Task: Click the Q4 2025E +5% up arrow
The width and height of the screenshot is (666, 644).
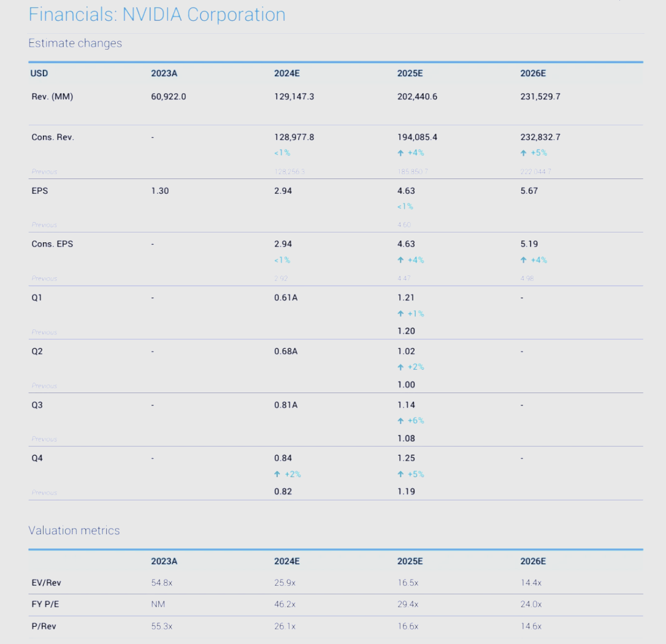Action: coord(400,474)
